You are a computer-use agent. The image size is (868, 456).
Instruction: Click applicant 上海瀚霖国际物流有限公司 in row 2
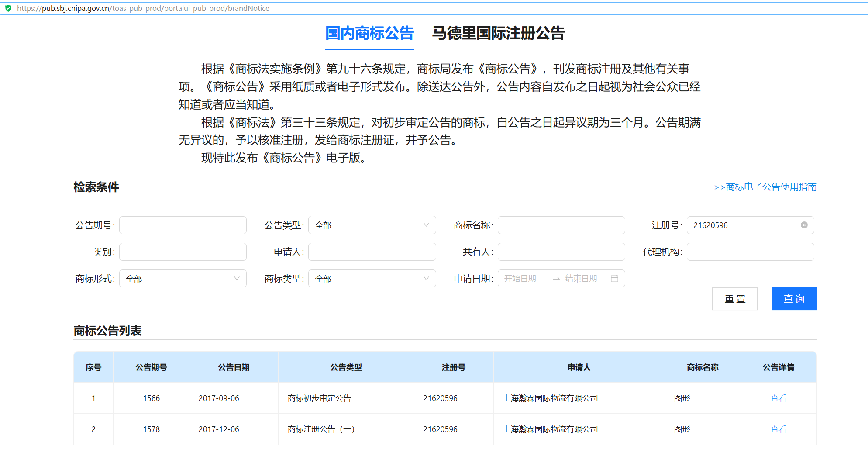point(550,429)
